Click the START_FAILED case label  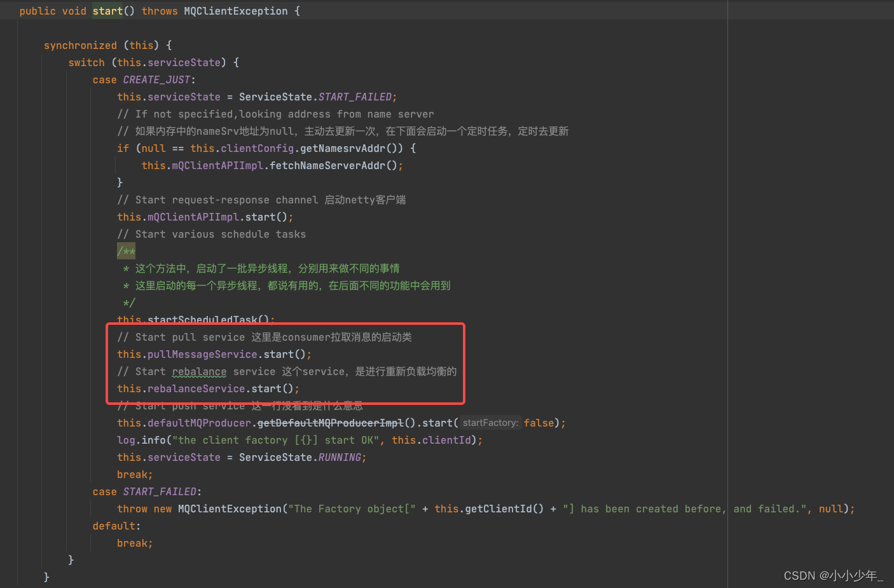coord(160,491)
